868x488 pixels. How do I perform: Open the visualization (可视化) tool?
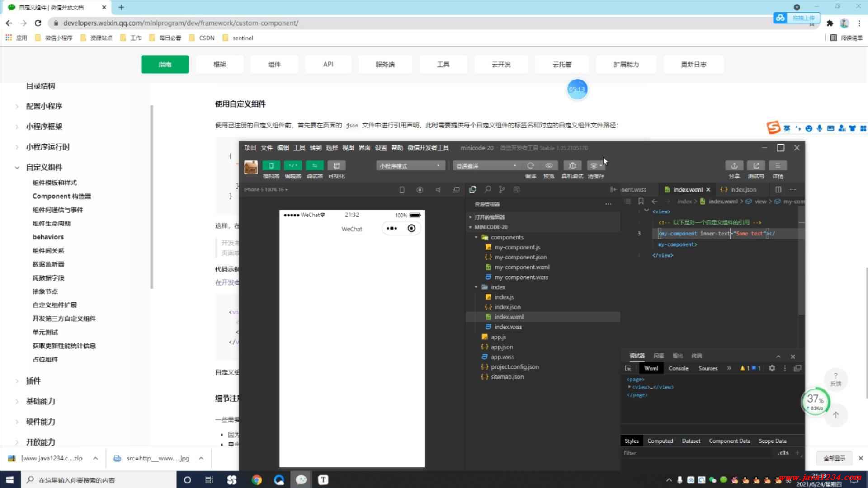(336, 165)
